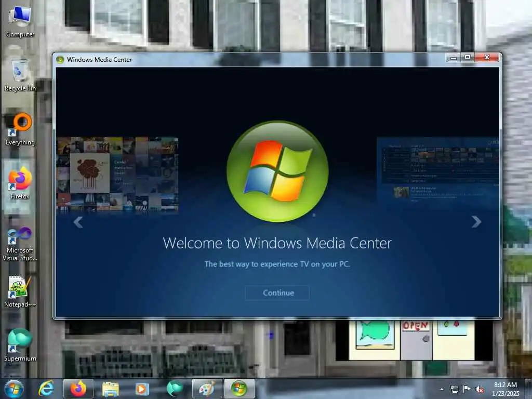Click the 'The best way to experience TV' text
532x399 pixels.
click(277, 264)
